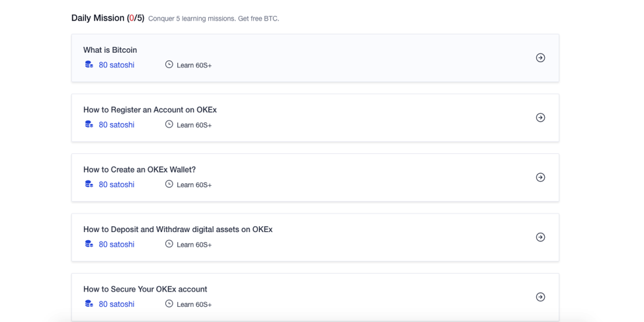Click clock icon in What is Bitcoin card
Image resolution: width=644 pixels, height=322 pixels.
pyautogui.click(x=169, y=65)
